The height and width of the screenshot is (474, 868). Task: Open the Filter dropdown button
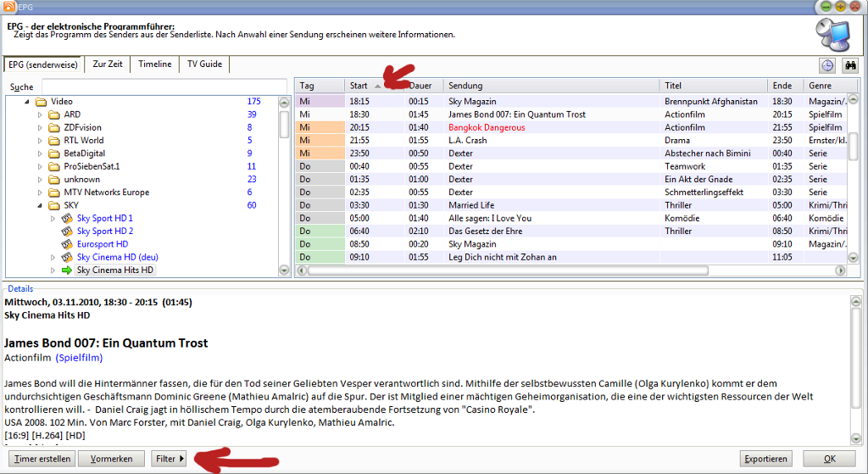(170, 459)
